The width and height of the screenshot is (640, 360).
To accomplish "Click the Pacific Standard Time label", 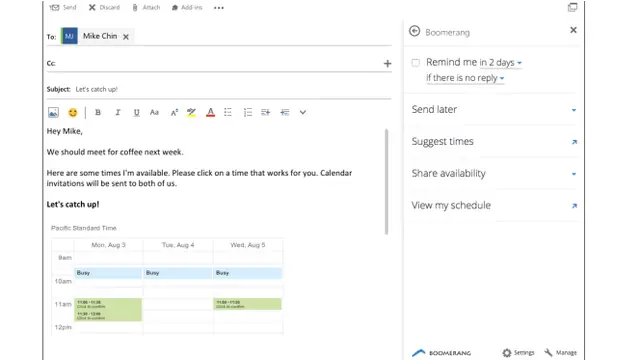I will (84, 228).
